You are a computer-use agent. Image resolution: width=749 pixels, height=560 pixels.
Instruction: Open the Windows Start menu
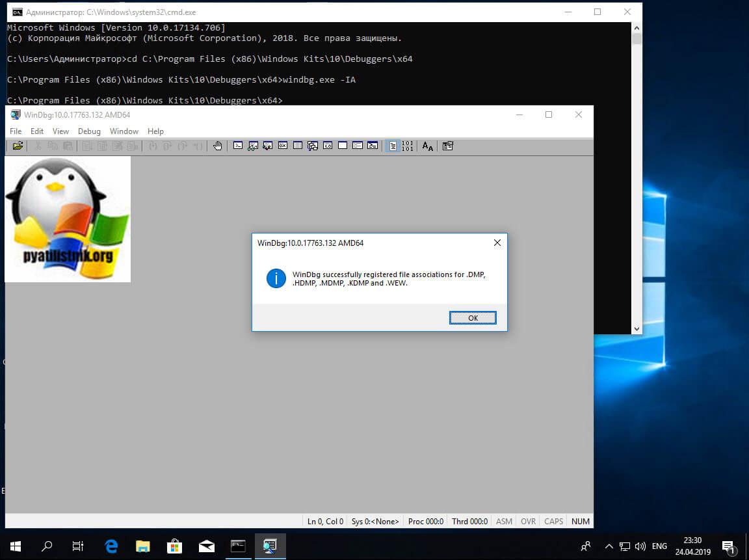pos(16,546)
